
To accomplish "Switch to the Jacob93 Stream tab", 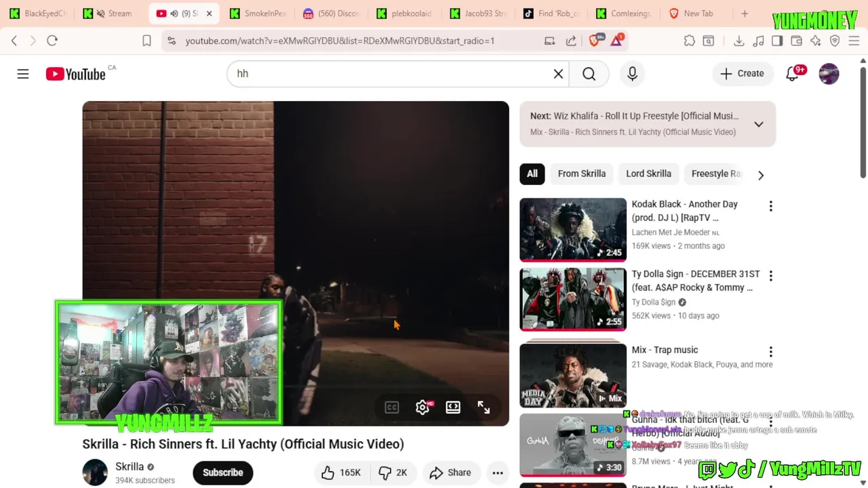I will [x=478, y=14].
